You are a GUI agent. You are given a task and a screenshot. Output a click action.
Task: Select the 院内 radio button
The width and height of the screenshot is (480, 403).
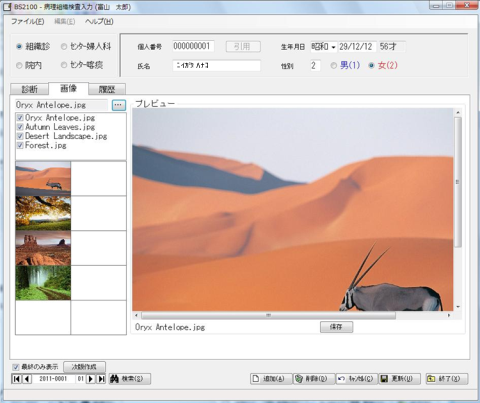coord(19,65)
